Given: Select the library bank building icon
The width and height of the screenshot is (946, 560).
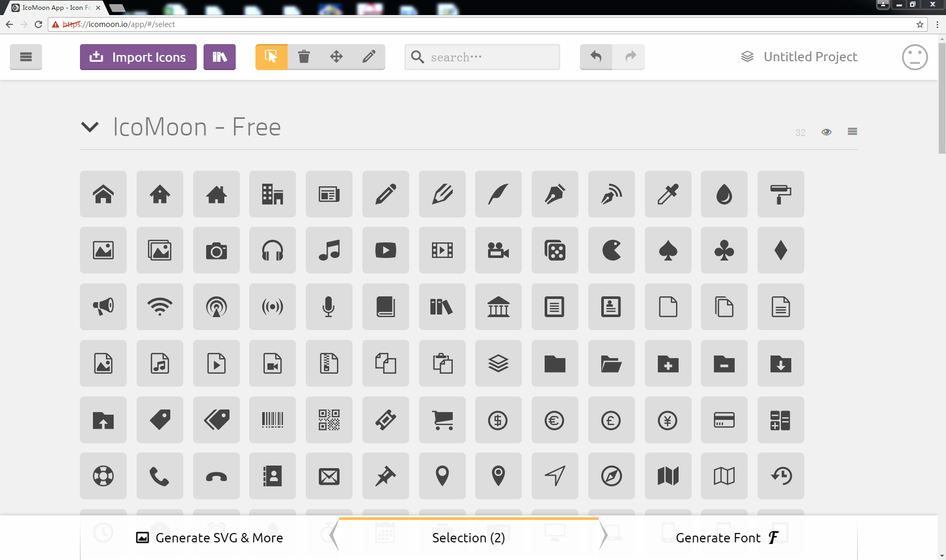Looking at the screenshot, I should tap(498, 307).
